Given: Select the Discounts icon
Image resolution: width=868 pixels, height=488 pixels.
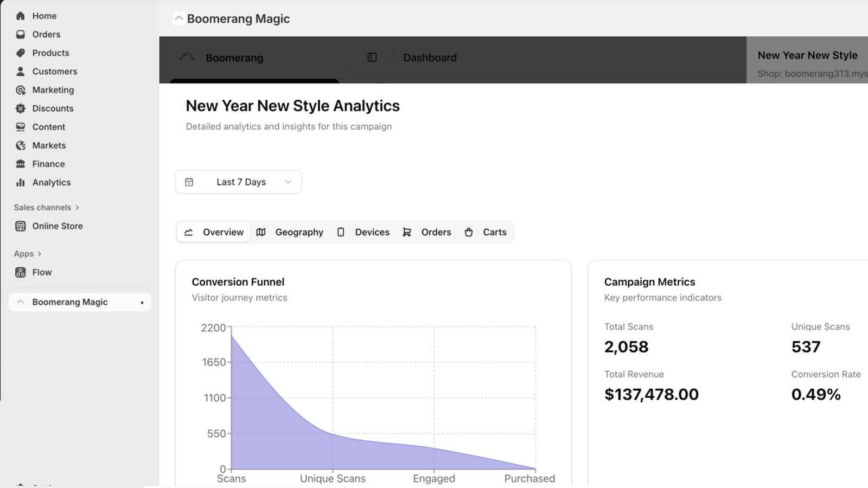Looking at the screenshot, I should (20, 108).
